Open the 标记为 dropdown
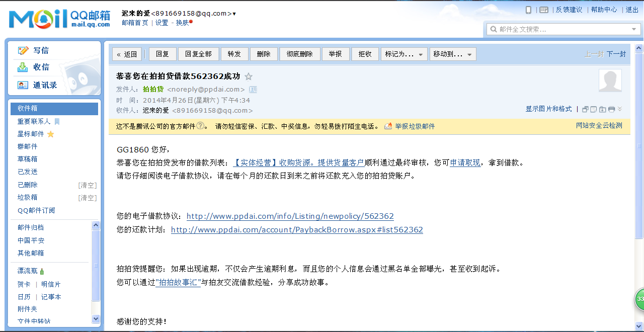 point(405,54)
